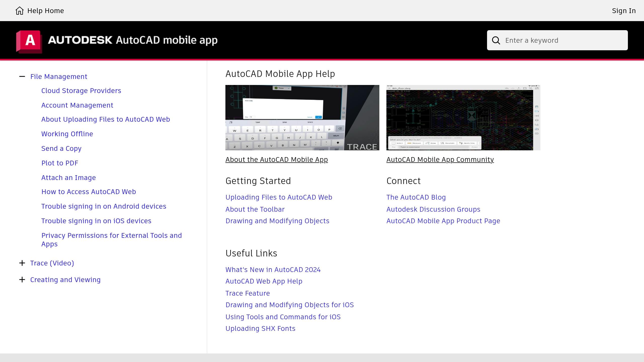Viewport: 644px width, 362px height.
Task: Open Plot to PDF topic
Action: click(x=60, y=163)
